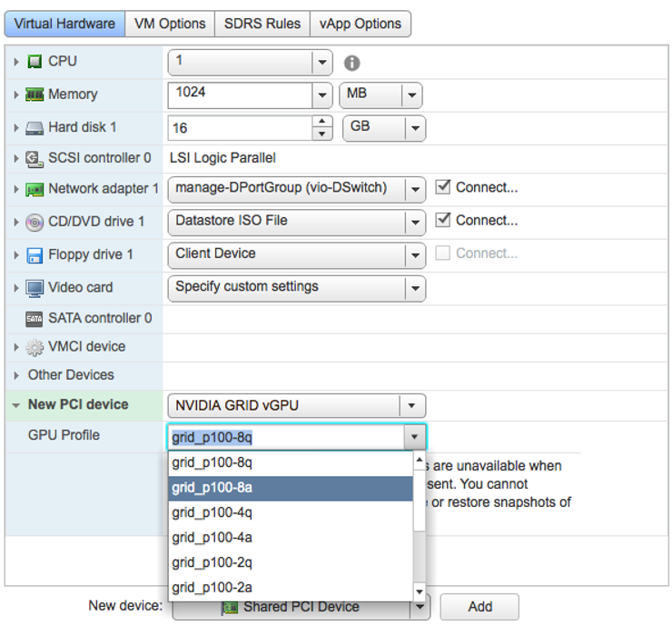Switch to the SDRS Rules tab
Image resolution: width=672 pixels, height=626 pixels.
pyautogui.click(x=262, y=24)
